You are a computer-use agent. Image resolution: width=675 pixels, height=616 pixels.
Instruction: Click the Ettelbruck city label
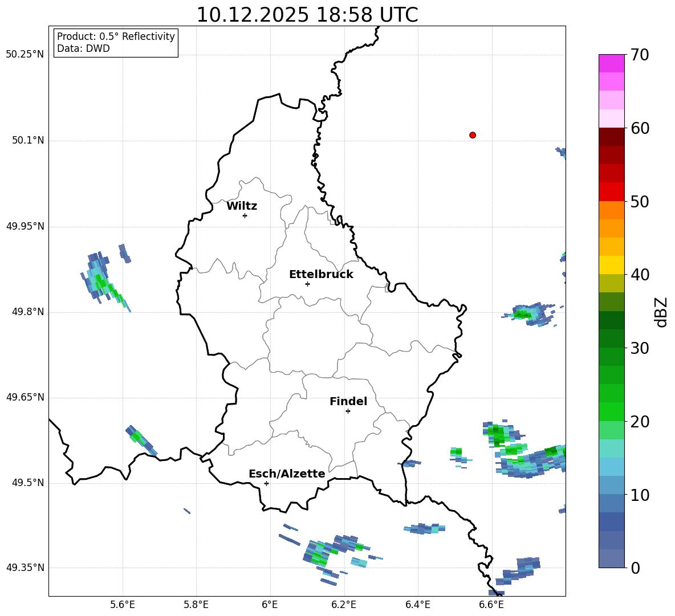(x=321, y=275)
